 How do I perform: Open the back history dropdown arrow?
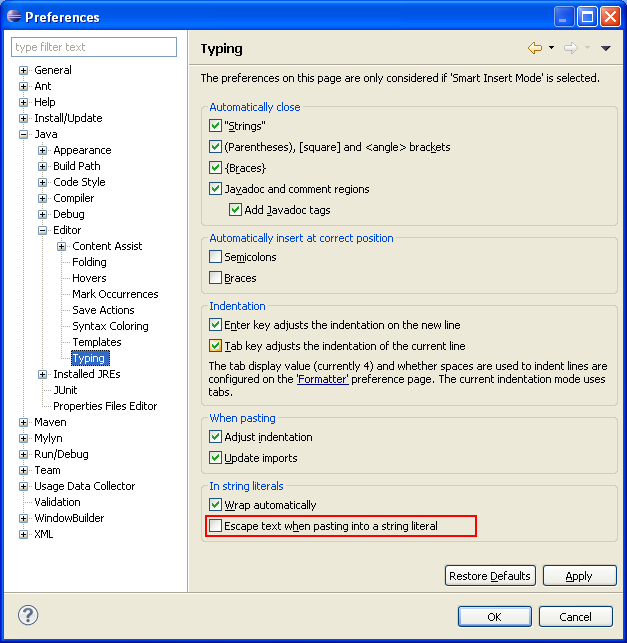(552, 48)
